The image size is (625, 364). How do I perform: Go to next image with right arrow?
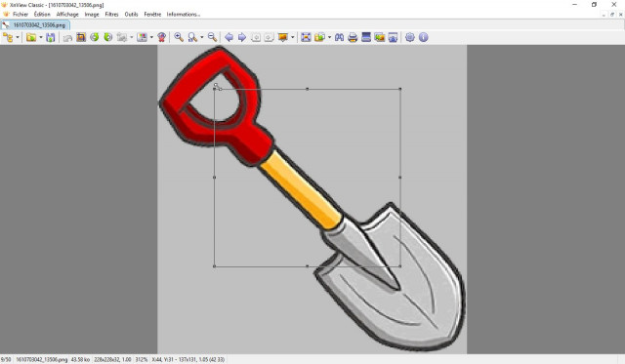(242, 37)
